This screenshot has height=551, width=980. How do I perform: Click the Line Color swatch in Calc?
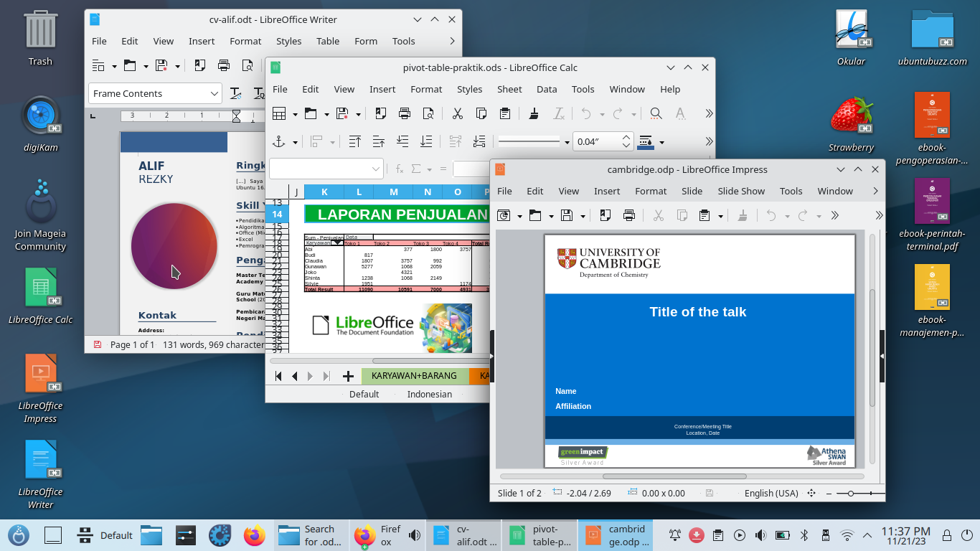(645, 142)
